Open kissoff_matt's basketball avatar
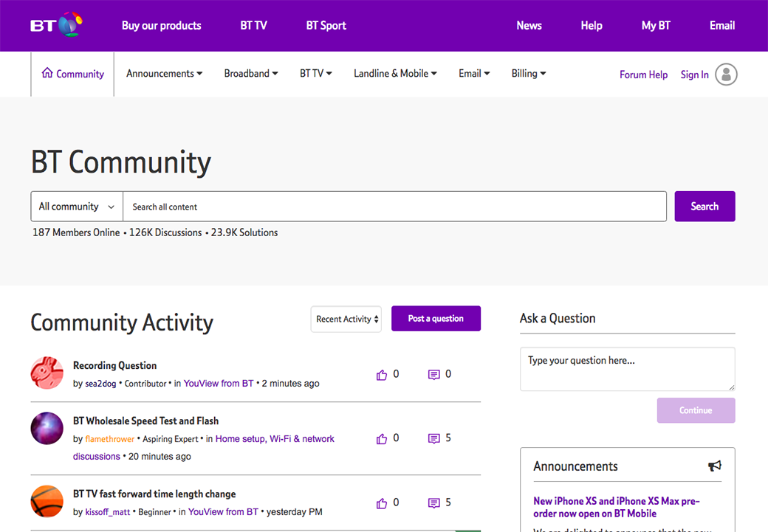 [x=47, y=501]
